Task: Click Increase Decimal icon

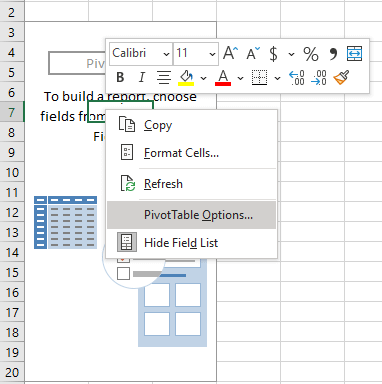Action: point(296,78)
